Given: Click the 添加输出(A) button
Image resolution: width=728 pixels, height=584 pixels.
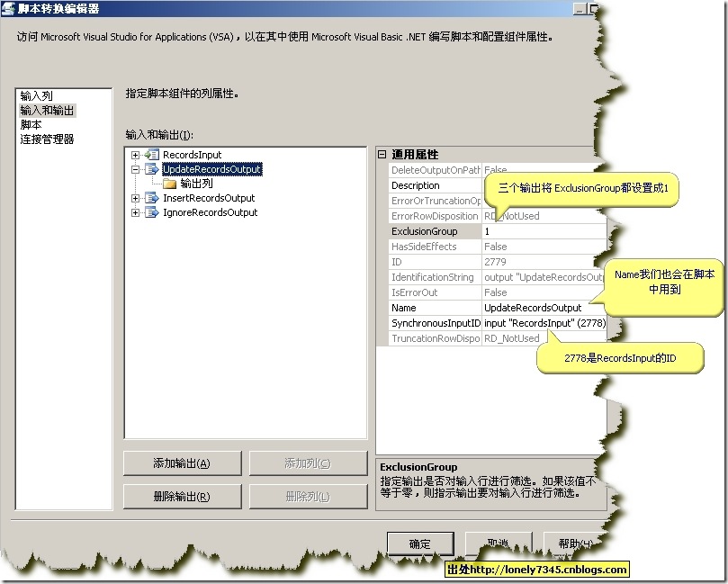Looking at the screenshot, I should (x=183, y=463).
